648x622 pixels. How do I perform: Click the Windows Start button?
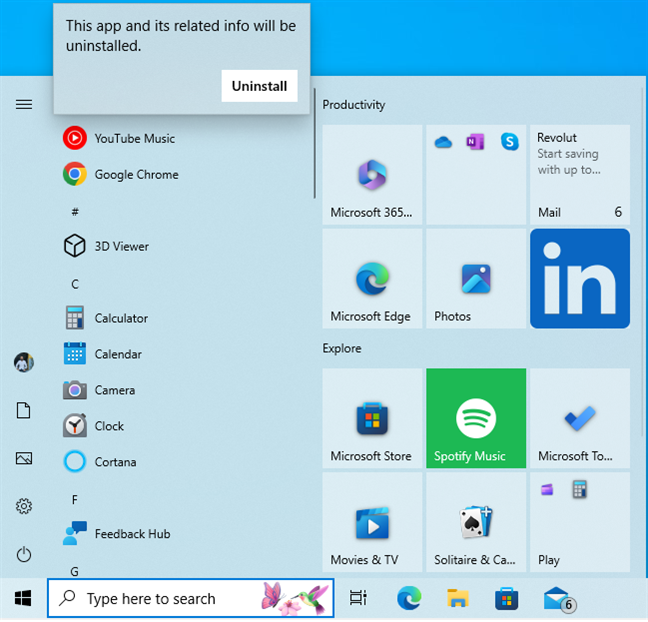23,598
